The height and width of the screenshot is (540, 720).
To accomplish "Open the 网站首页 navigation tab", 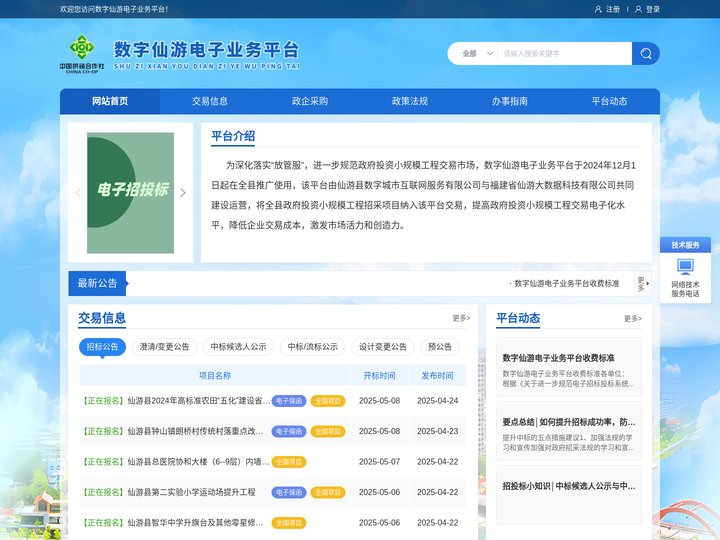I will pos(110,101).
